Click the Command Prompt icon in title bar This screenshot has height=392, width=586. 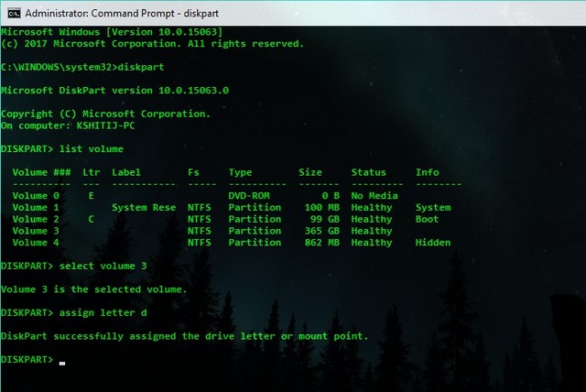[14, 14]
